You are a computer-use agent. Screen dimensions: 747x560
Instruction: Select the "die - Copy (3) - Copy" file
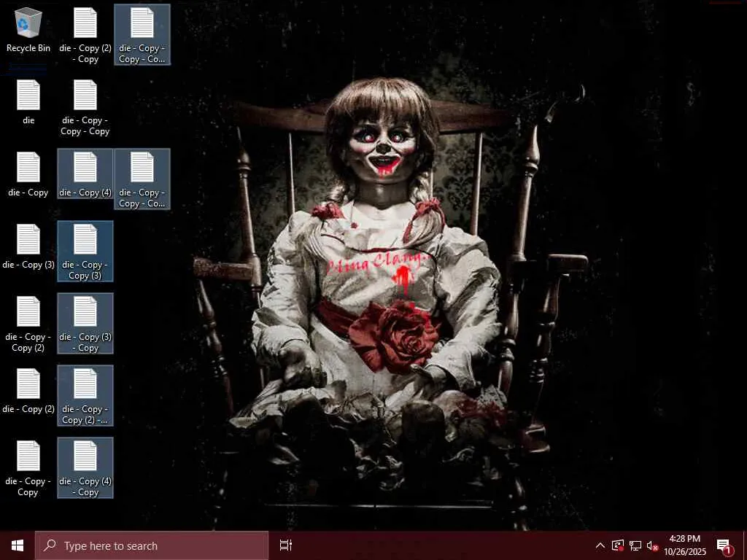(85, 323)
